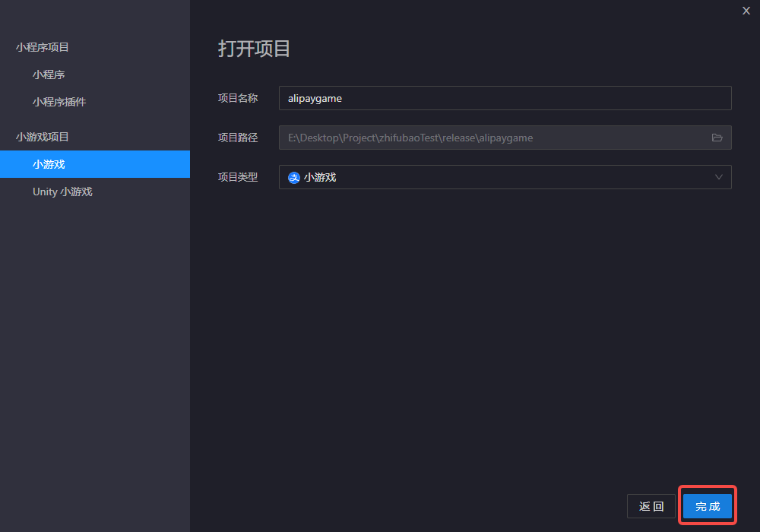
Task: Click the 项目名称 field label
Action: [x=238, y=98]
